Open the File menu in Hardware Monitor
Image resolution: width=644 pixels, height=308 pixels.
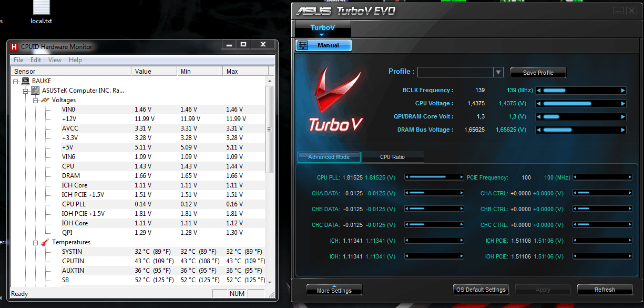(18, 60)
